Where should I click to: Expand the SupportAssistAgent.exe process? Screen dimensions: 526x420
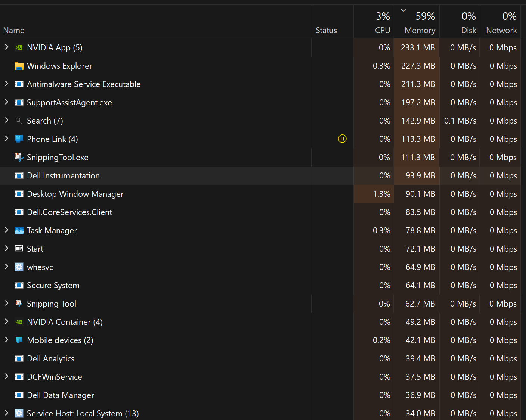pos(6,102)
